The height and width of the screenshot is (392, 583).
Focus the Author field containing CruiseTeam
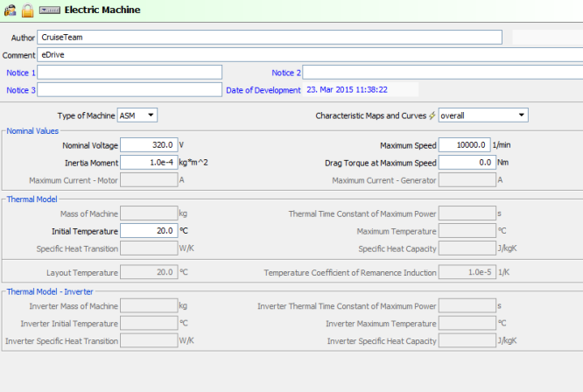coord(270,38)
